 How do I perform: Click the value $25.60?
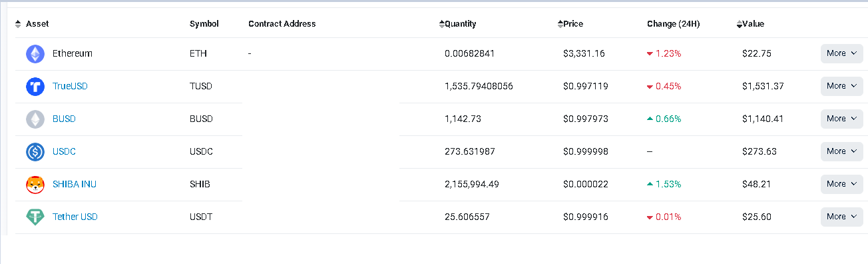pos(757,217)
